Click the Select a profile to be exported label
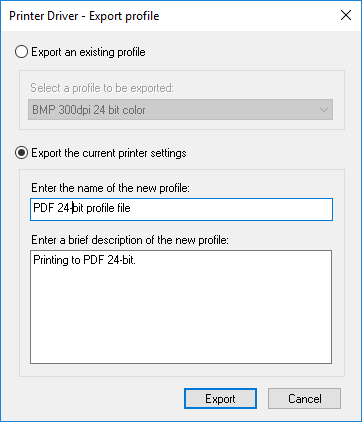 [x=102, y=88]
